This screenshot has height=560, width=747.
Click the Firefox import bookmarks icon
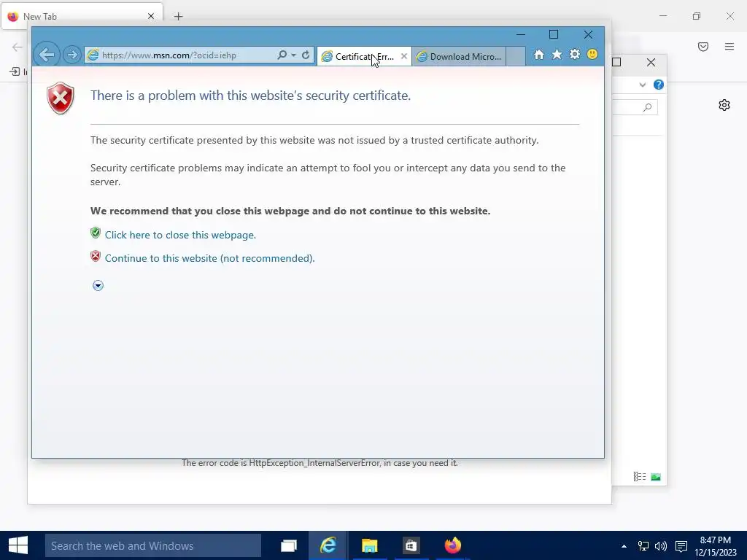pyautogui.click(x=15, y=71)
